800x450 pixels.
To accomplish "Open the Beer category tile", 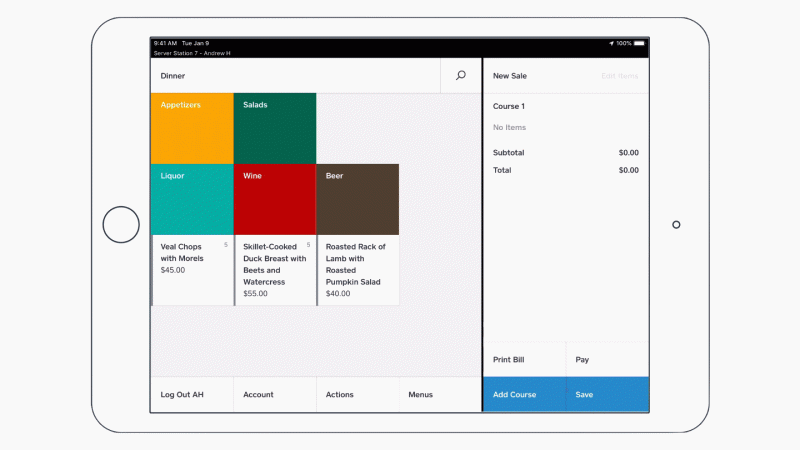I will tap(358, 199).
